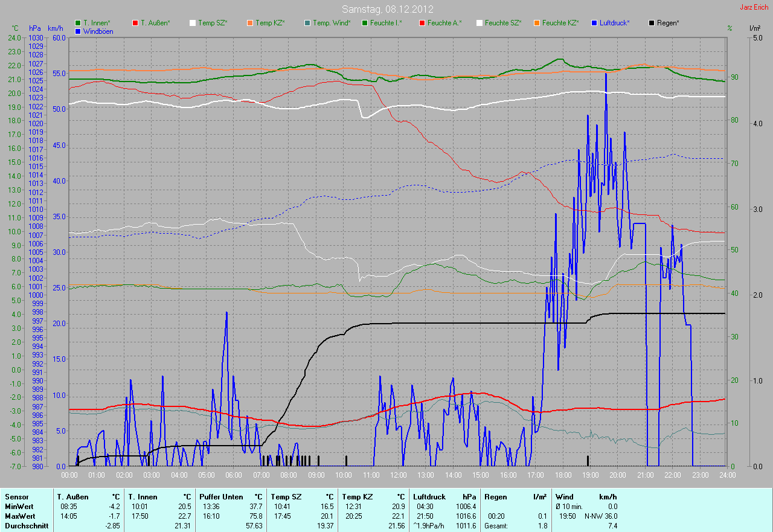
Task: Click the green T. Innen legend swatch
Action: point(78,23)
